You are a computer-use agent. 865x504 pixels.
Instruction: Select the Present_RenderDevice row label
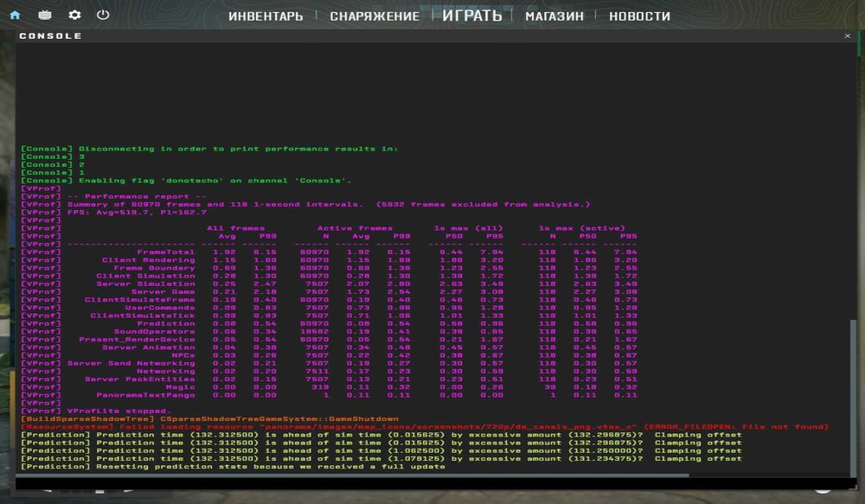coord(137,339)
